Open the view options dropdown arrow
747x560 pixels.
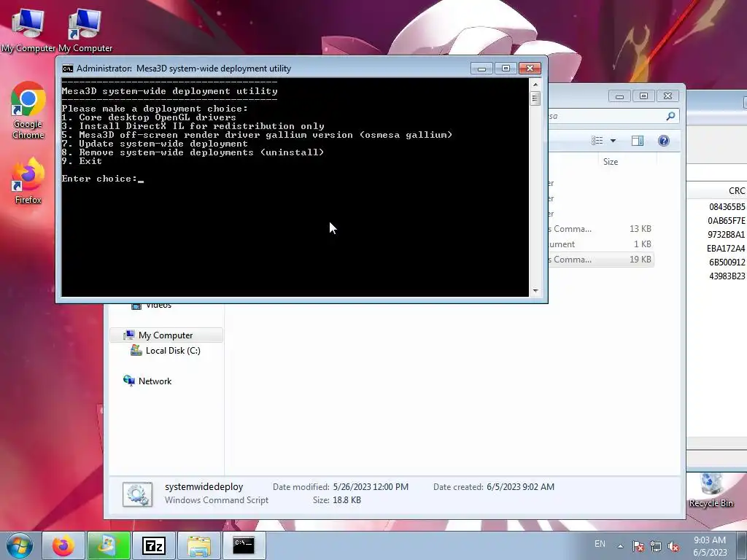pos(613,141)
